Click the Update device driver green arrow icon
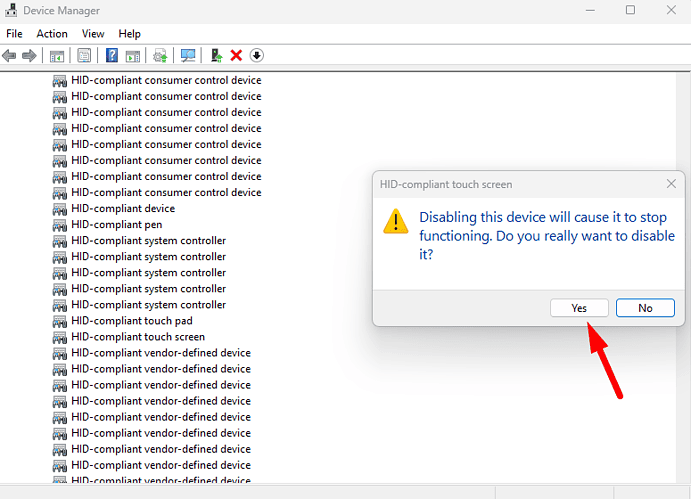The width and height of the screenshot is (691, 499). (217, 55)
